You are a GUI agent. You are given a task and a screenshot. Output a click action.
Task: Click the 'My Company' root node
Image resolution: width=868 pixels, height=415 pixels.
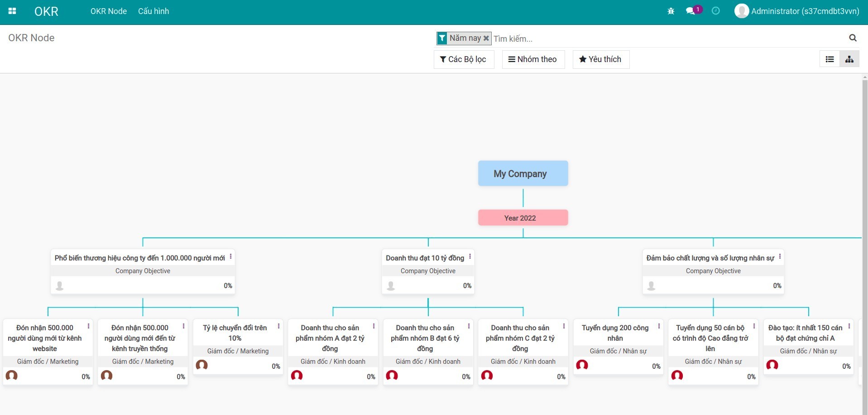click(x=523, y=174)
